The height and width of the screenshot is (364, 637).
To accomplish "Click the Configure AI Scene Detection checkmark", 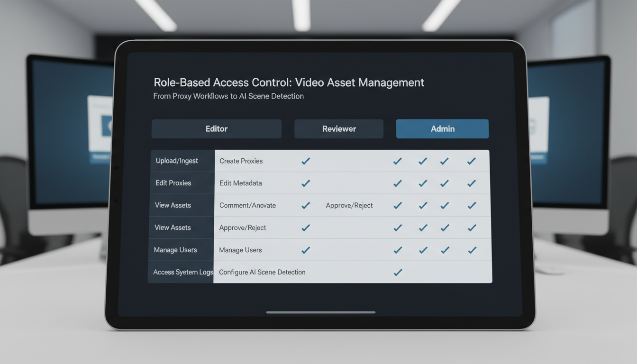I will click(x=397, y=272).
